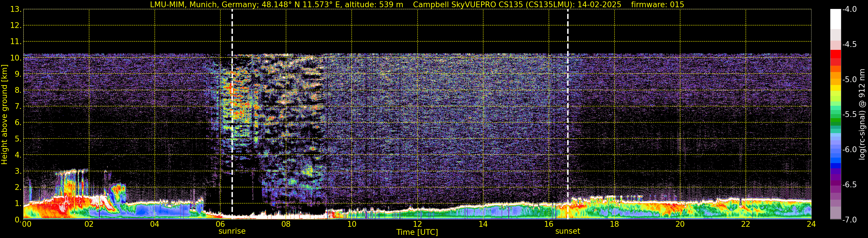Click the 'Time [UTC]' axis label
Screen dimensions: 868x238
[417, 232]
